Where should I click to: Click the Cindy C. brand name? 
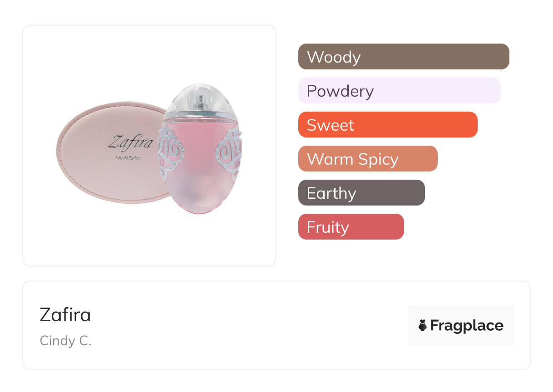point(66,341)
